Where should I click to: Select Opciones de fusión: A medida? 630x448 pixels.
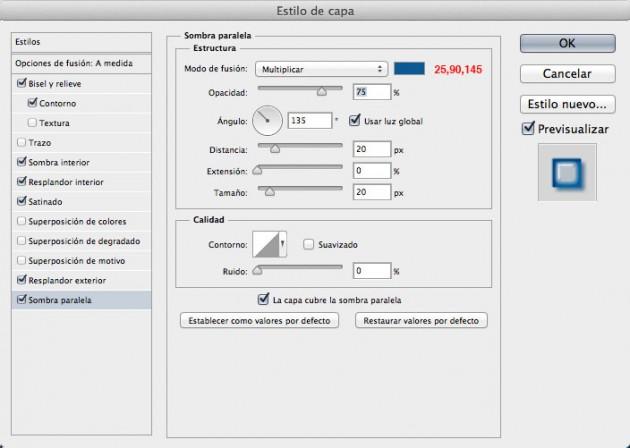(82, 63)
